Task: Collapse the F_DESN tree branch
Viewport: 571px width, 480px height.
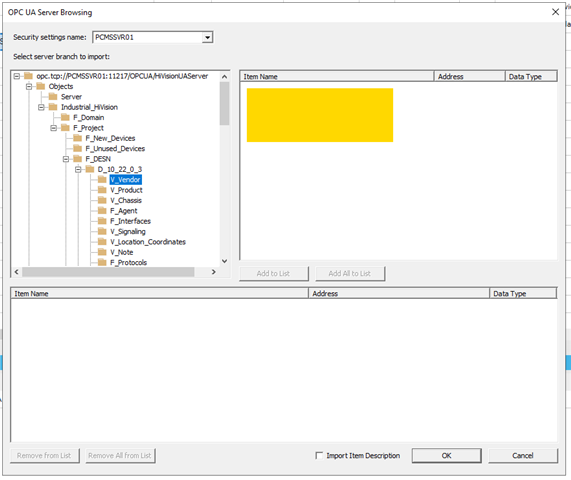Action: pos(66,159)
